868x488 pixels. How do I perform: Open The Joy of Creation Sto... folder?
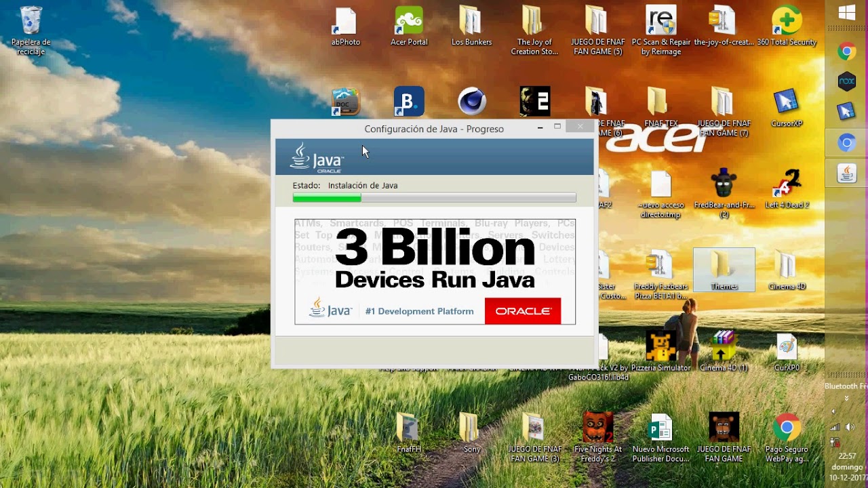coord(534,31)
